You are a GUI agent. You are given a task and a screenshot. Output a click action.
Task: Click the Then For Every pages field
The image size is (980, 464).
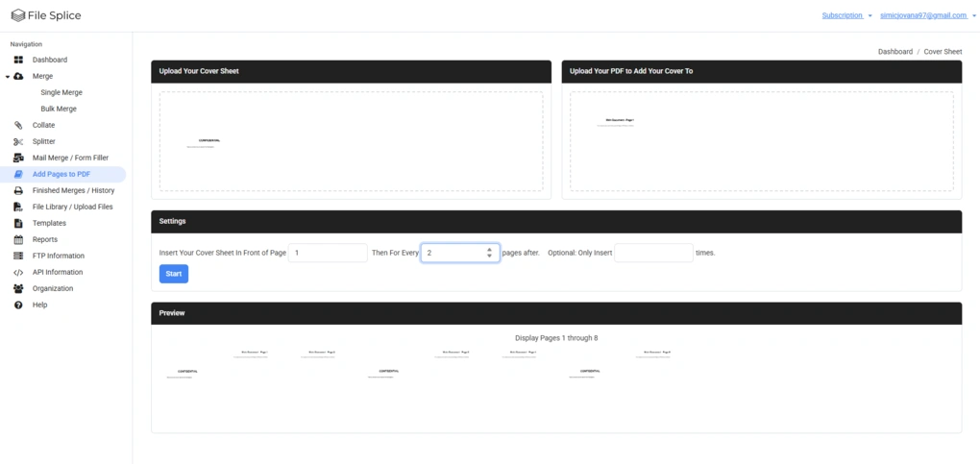click(460, 253)
